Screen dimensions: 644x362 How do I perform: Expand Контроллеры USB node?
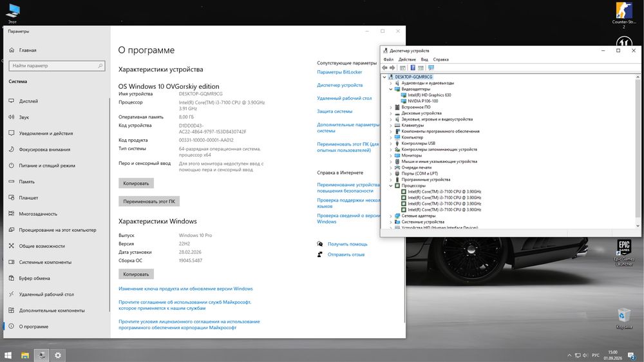tap(391, 144)
